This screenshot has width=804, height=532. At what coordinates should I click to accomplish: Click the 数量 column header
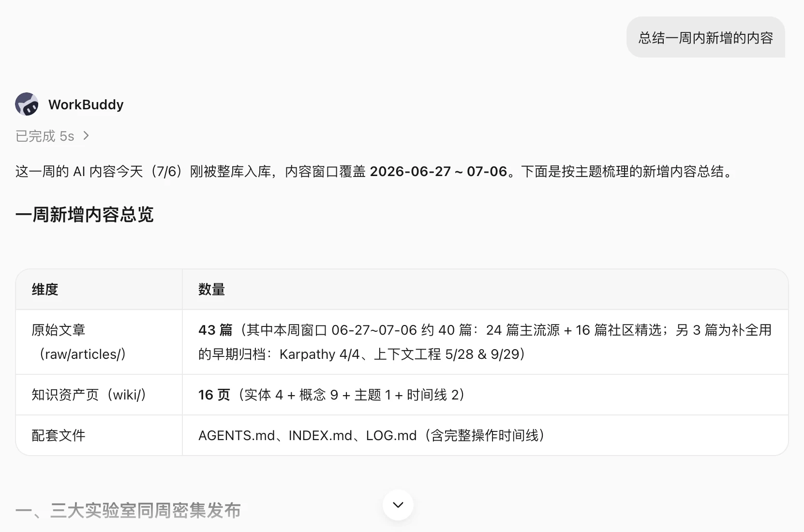coord(485,289)
